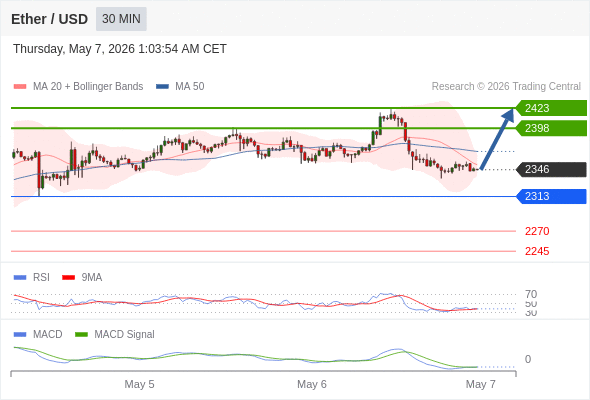Click the 2270 red support label

pyautogui.click(x=537, y=231)
